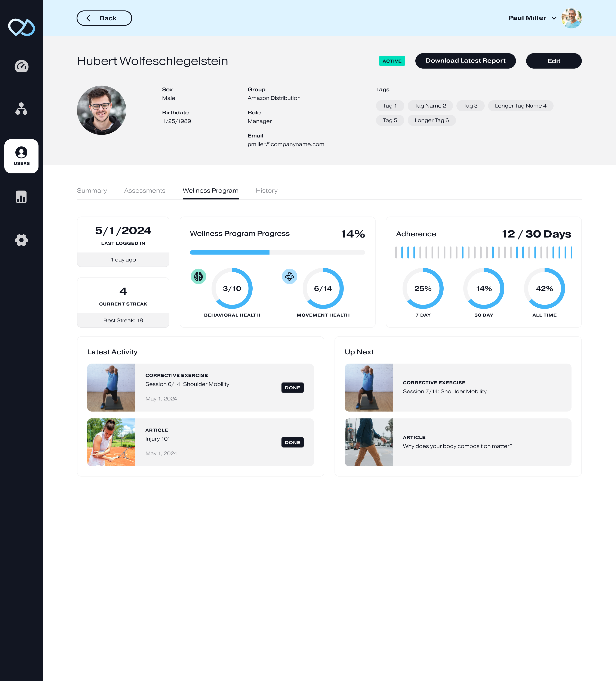Click the 7 Day 25% adherence ring
Screen dimensions: 616x681
(x=423, y=288)
